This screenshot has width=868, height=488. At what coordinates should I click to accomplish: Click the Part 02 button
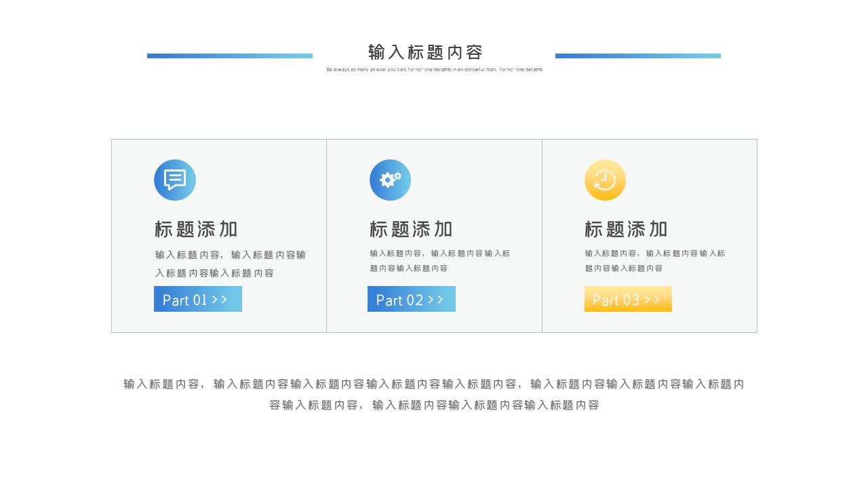pyautogui.click(x=412, y=299)
